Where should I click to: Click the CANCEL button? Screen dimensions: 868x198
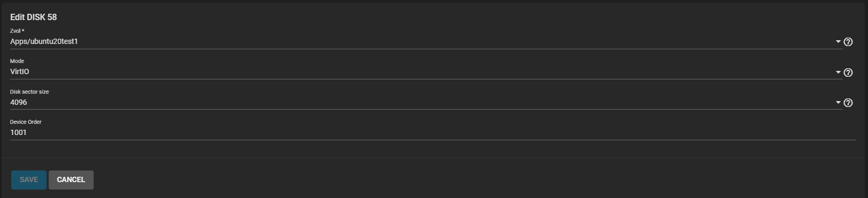click(x=71, y=180)
